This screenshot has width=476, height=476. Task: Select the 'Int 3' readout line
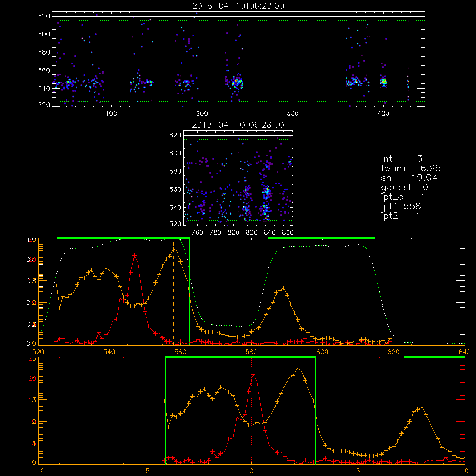(402, 159)
